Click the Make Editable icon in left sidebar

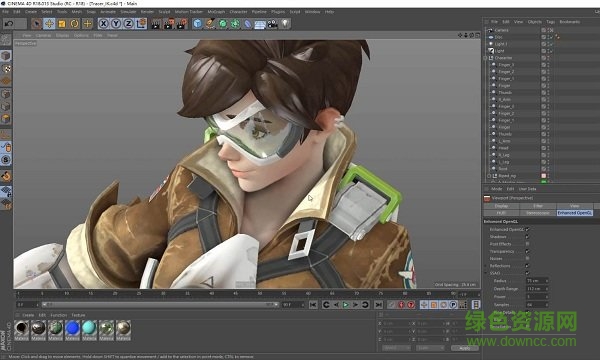tap(6, 40)
